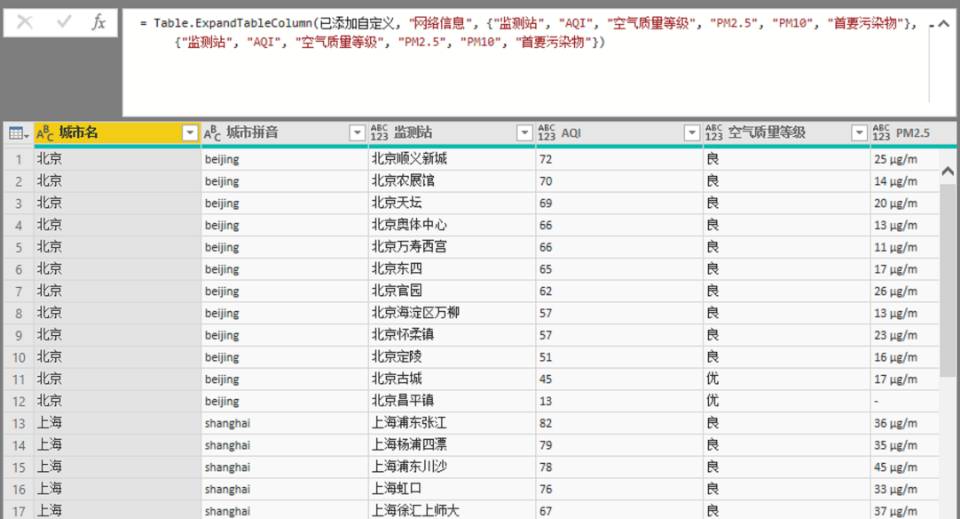
Task: Select cell 北京定陵
Action: (452, 357)
